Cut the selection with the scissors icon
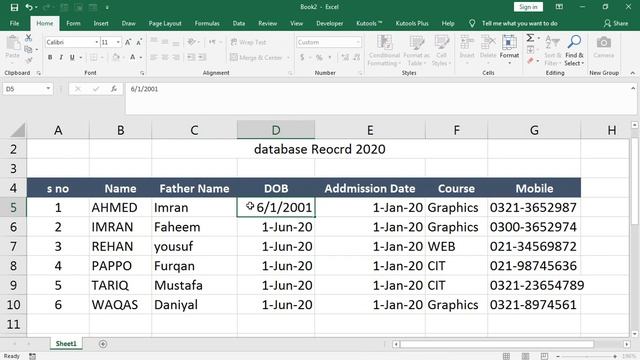 [28, 38]
